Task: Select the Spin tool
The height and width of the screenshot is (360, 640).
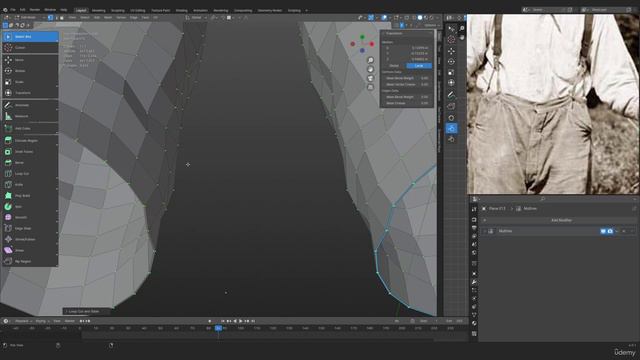Action: pos(30,207)
